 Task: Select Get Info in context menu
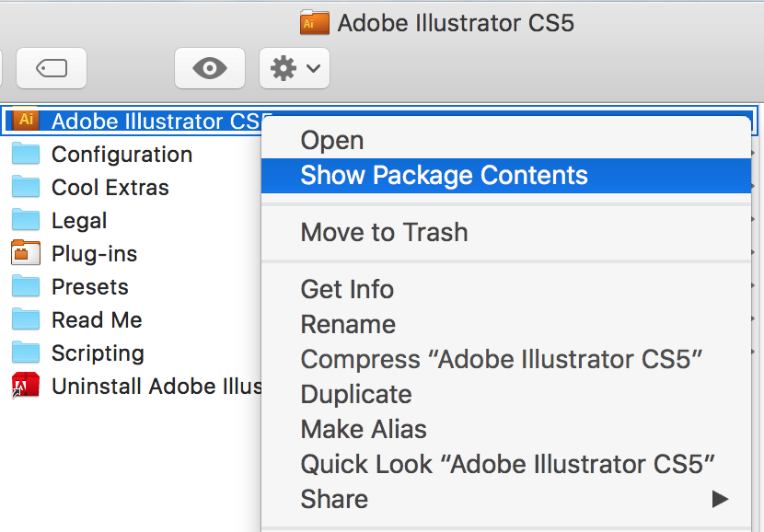(505, 289)
